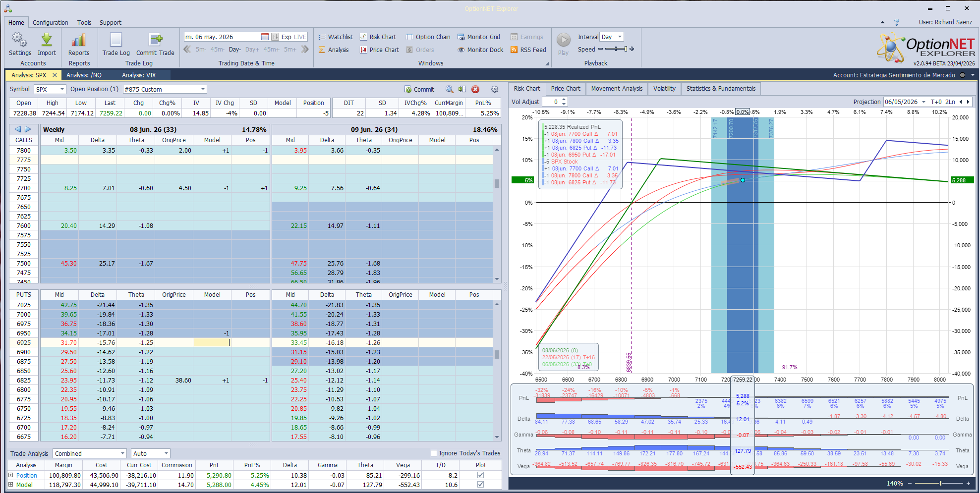Open the Configuration ribbon tab
980x493 pixels.
(x=51, y=23)
